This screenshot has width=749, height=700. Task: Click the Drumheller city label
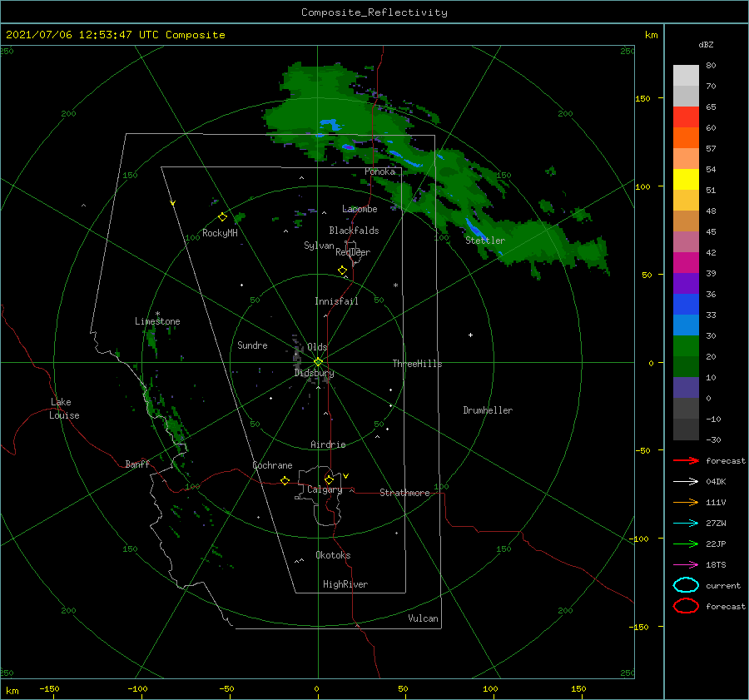(488, 410)
